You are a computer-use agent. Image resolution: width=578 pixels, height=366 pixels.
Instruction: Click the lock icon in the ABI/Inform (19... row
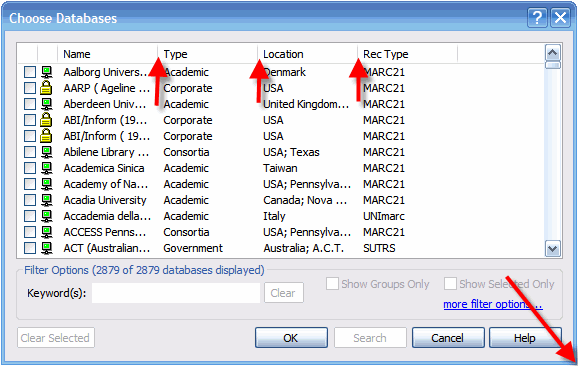[x=46, y=120]
